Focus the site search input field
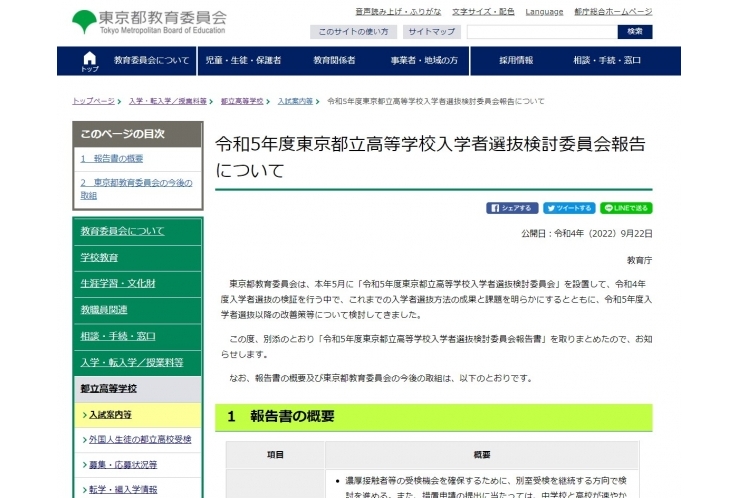740x498 pixels. click(542, 32)
